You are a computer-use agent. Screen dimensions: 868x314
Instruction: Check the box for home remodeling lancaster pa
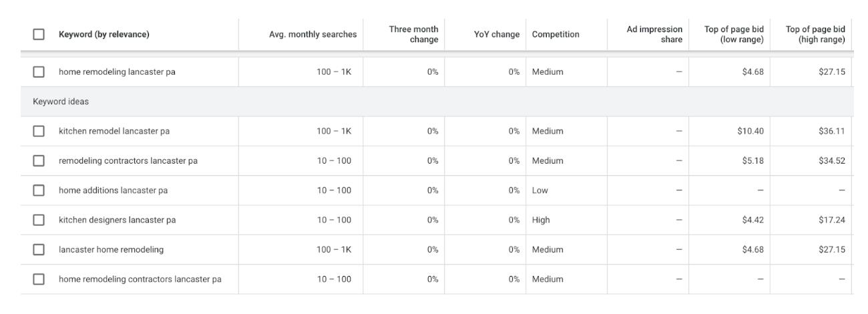pos(39,72)
